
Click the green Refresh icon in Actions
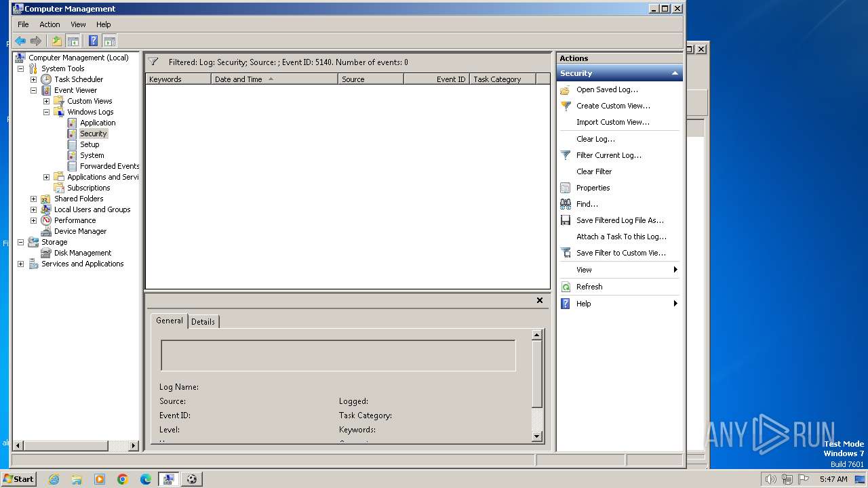566,287
